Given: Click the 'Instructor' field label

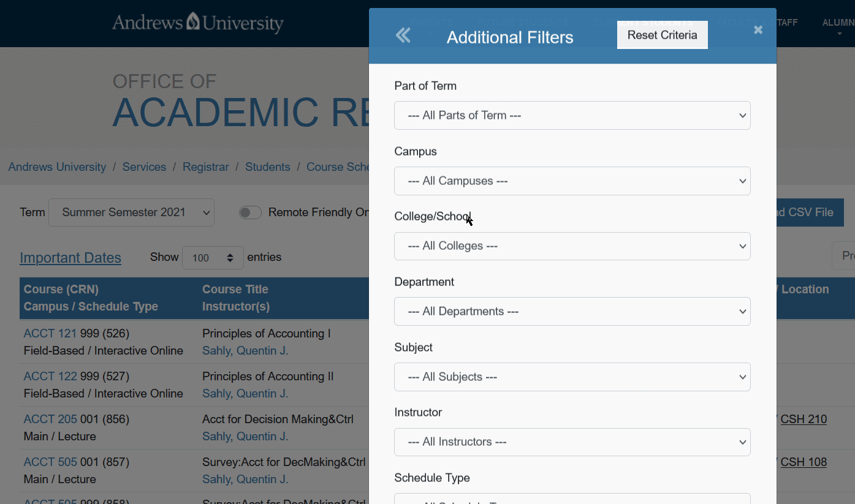Looking at the screenshot, I should click(x=418, y=412).
